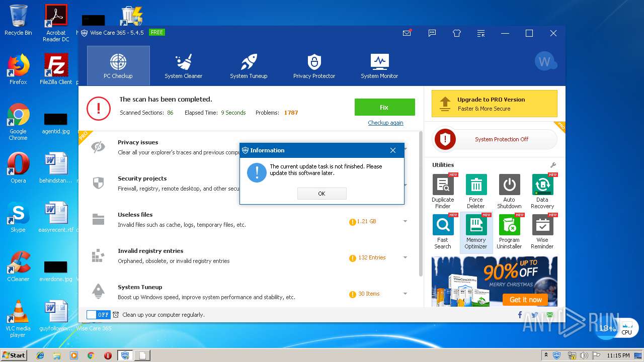Open Program Uninstaller utility
The width and height of the screenshot is (644, 362).
click(x=509, y=231)
